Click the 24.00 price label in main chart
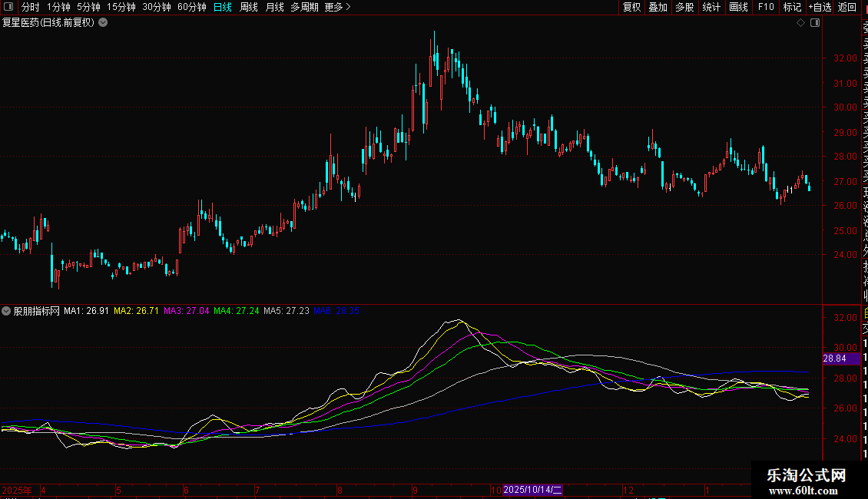This screenshot has height=499, width=868. [845, 255]
